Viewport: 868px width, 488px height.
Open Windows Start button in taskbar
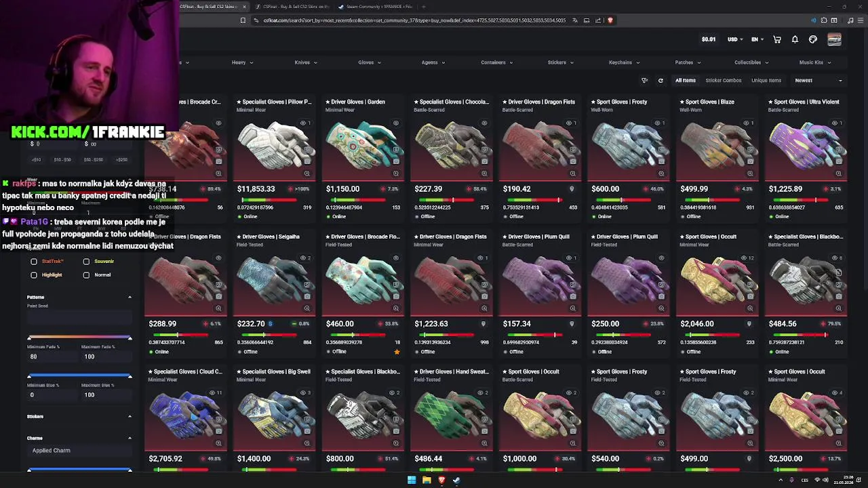(x=411, y=481)
